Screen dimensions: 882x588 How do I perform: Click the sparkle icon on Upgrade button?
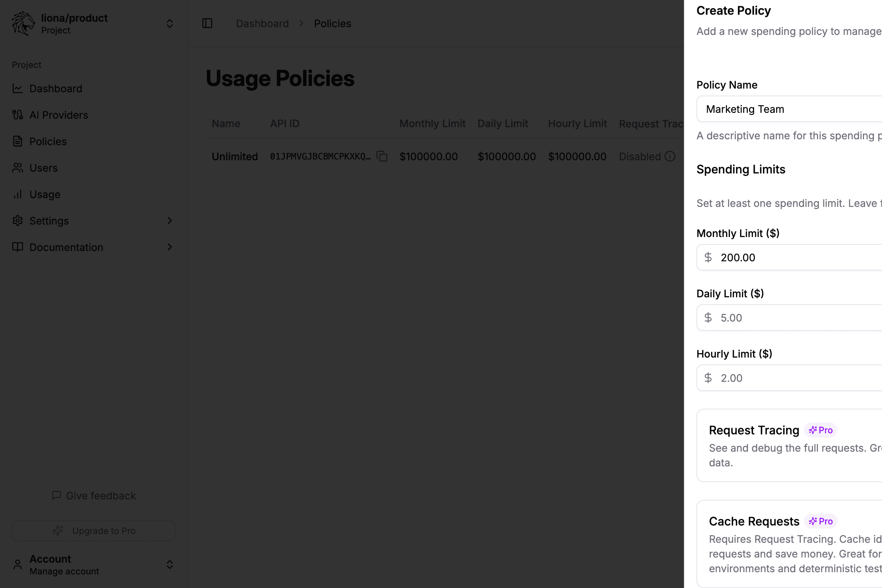pos(58,531)
